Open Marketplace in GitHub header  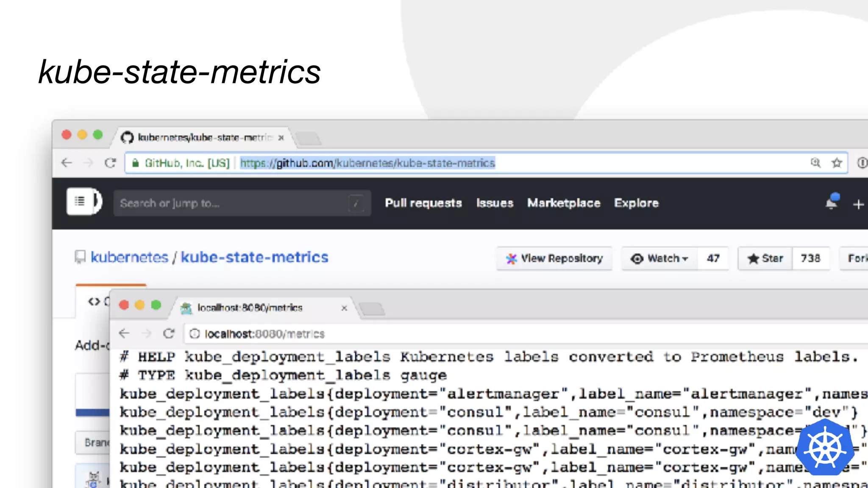click(564, 203)
